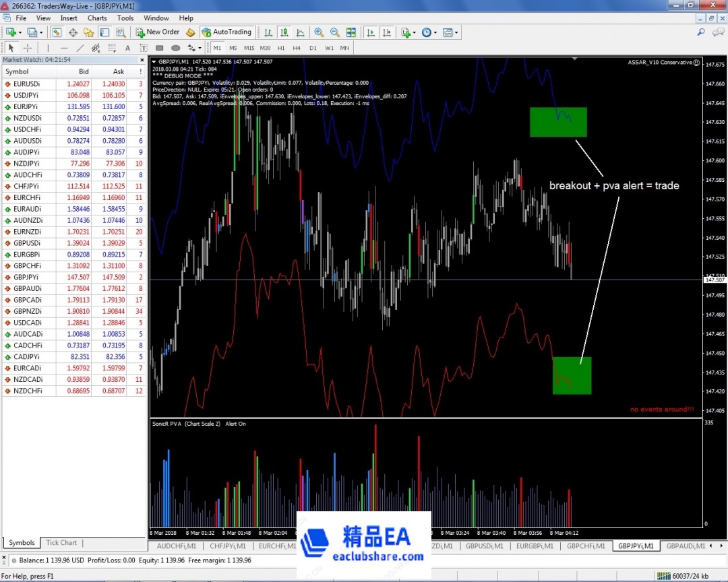The height and width of the screenshot is (582, 728).
Task: Click the tile windows icon
Action: point(351,32)
